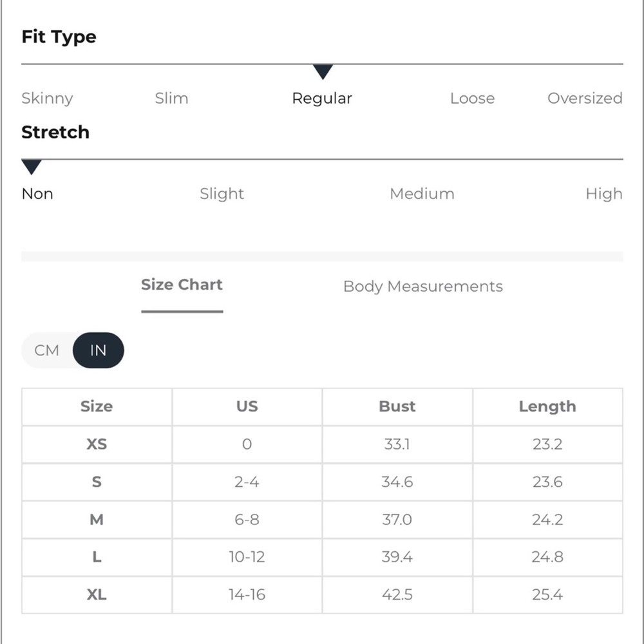Click the Length column header
The height and width of the screenshot is (644, 644).
547,406
